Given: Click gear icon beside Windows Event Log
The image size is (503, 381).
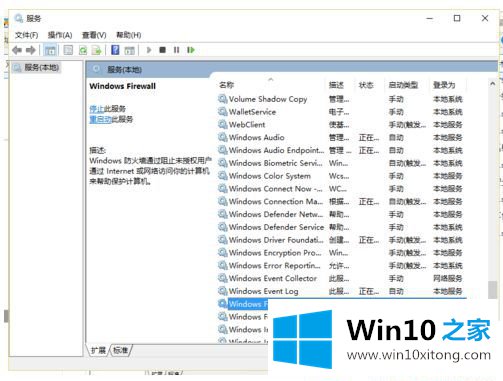Looking at the screenshot, I should (222, 291).
